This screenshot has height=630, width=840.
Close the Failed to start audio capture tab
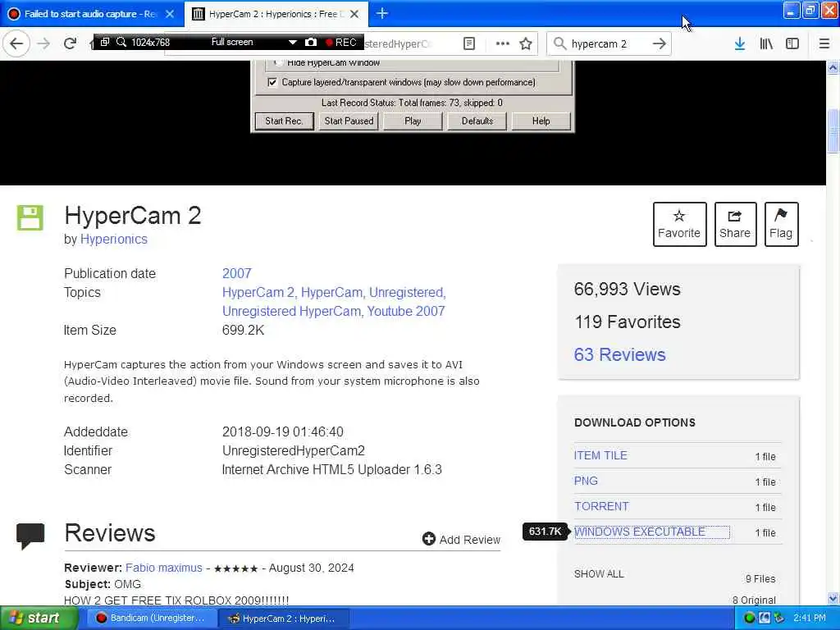[170, 14]
